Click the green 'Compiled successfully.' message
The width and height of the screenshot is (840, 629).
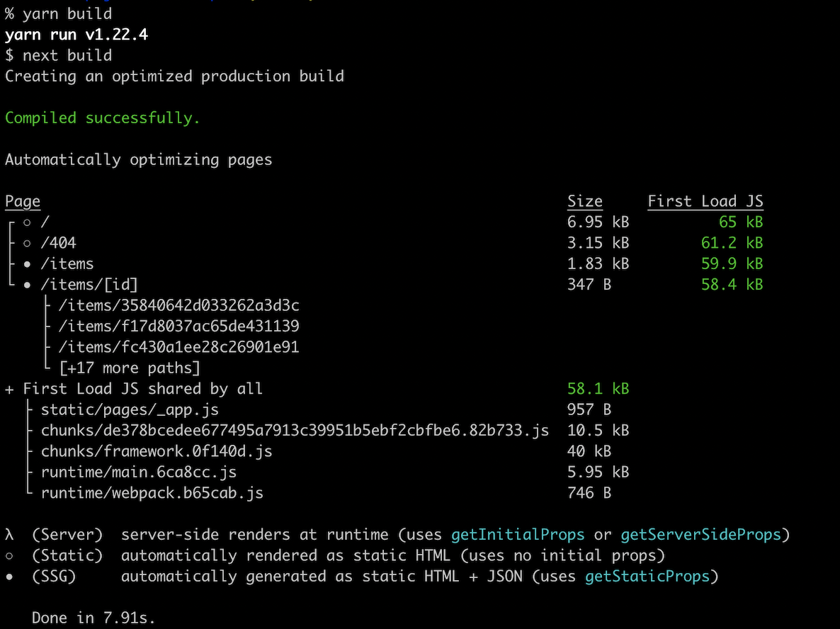[102, 118]
